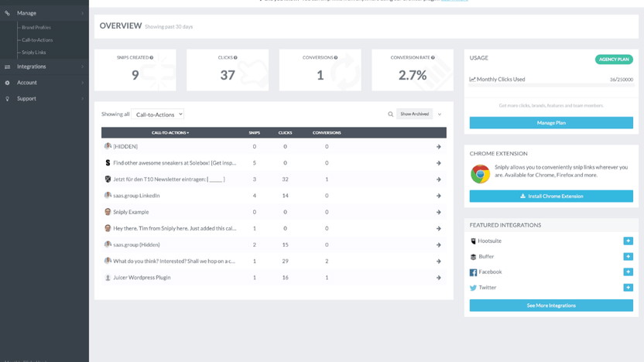Viewport: 644px width, 362px height.
Task: Open arrow for the 'Hey there, Tim' row
Action: click(439, 229)
